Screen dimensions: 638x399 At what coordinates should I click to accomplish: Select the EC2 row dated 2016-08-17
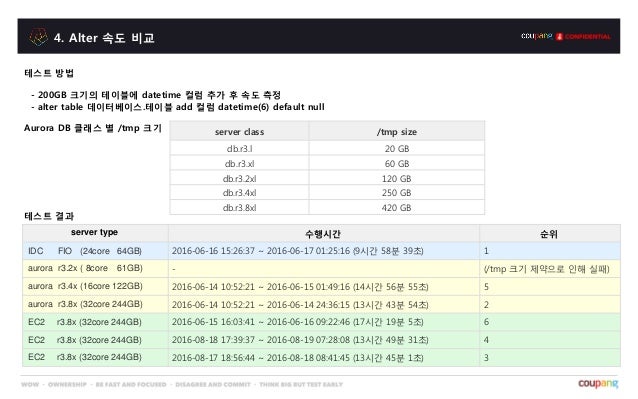tap(321, 358)
